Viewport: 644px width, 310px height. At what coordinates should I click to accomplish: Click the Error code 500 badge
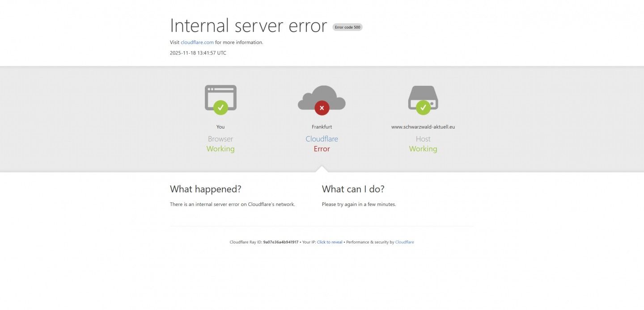[347, 27]
